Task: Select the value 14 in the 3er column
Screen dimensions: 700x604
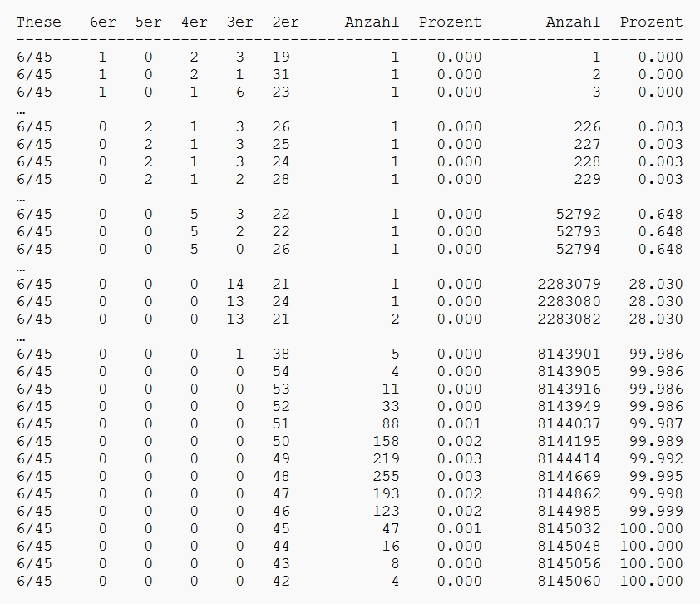Action: (234, 284)
